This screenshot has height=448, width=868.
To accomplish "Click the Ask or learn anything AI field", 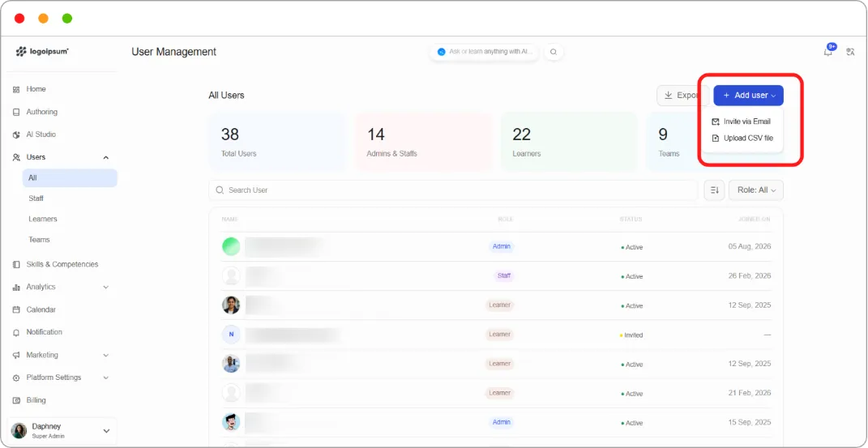I will [x=484, y=51].
